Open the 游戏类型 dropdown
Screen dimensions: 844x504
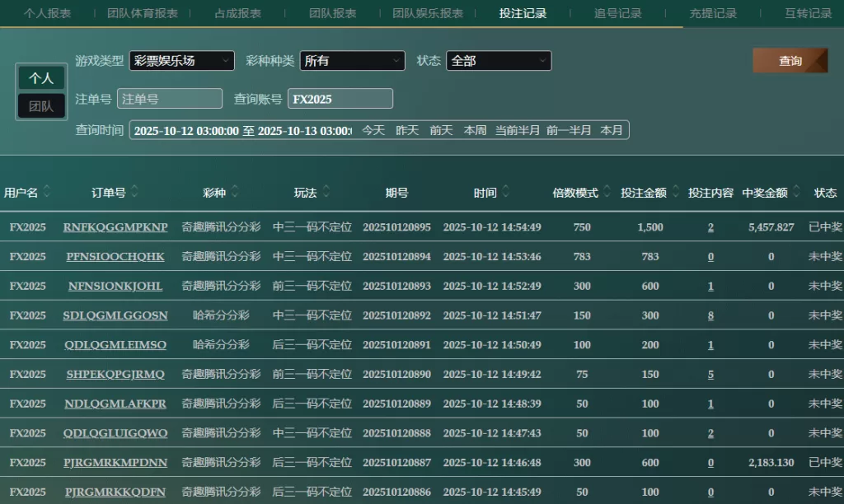182,61
